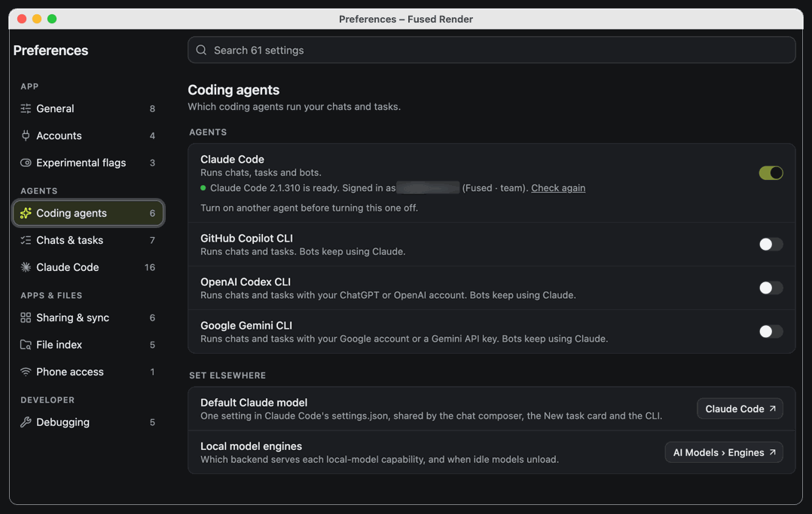Click the OpenAI Codex CLI title
Screen dimensions: 812x514
246,281
